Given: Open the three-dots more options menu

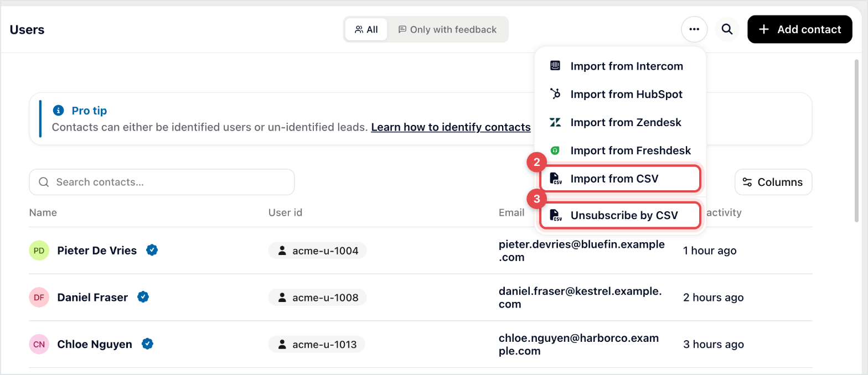Looking at the screenshot, I should pyautogui.click(x=694, y=29).
